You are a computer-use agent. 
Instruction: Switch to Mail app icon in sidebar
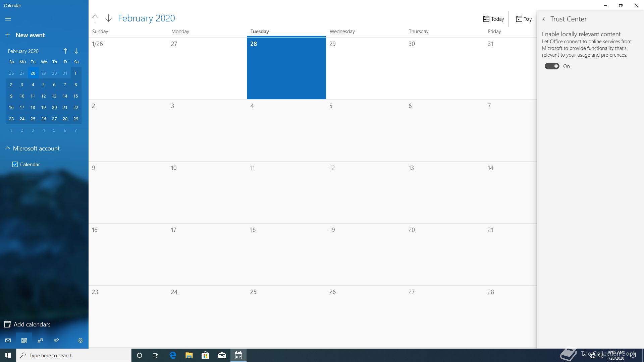coord(8,341)
